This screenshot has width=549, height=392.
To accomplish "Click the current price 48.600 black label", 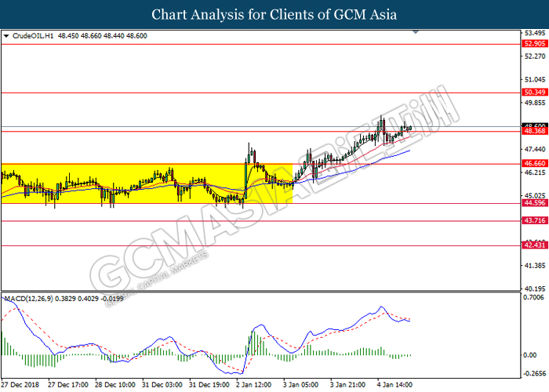I will tap(535, 125).
